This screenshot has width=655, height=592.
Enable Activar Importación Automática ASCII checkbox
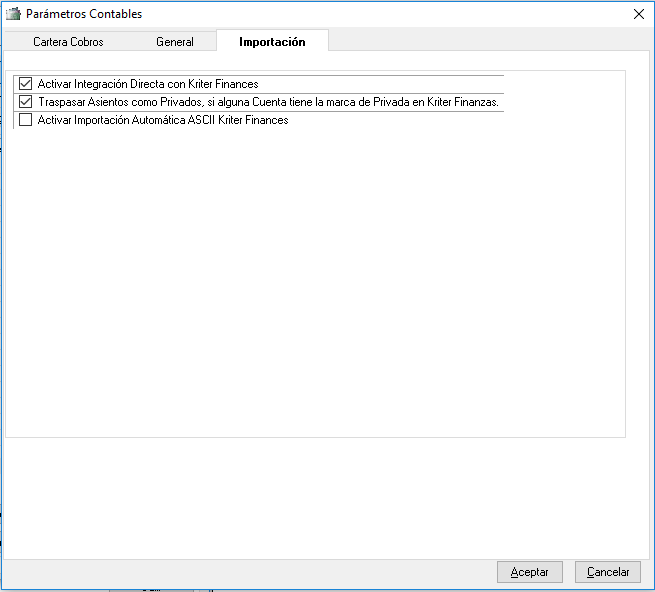pyautogui.click(x=25, y=120)
